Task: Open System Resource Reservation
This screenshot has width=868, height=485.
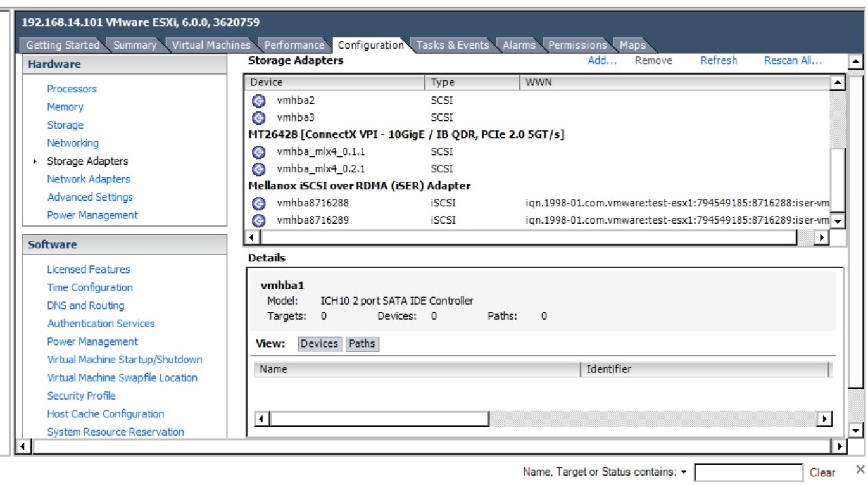Action: (116, 432)
